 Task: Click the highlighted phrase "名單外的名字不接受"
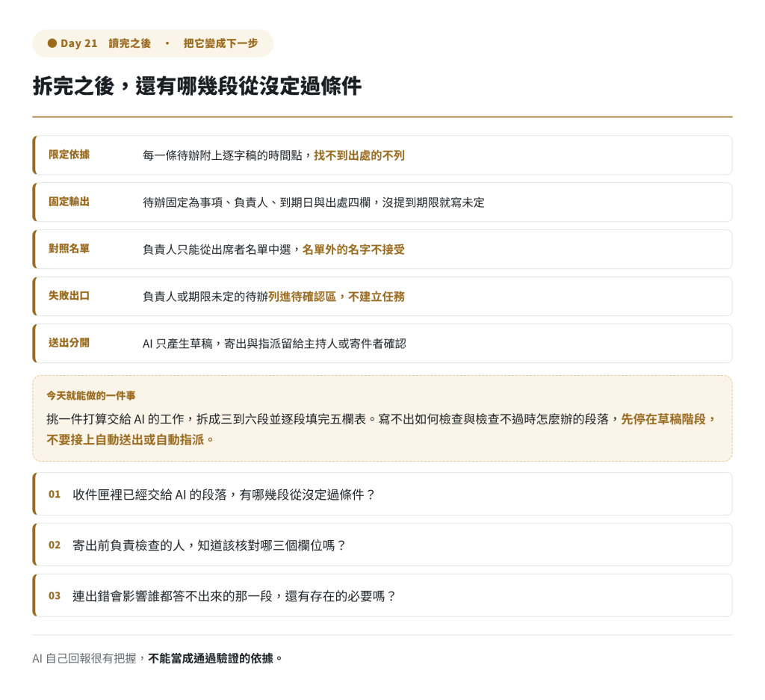click(353, 250)
